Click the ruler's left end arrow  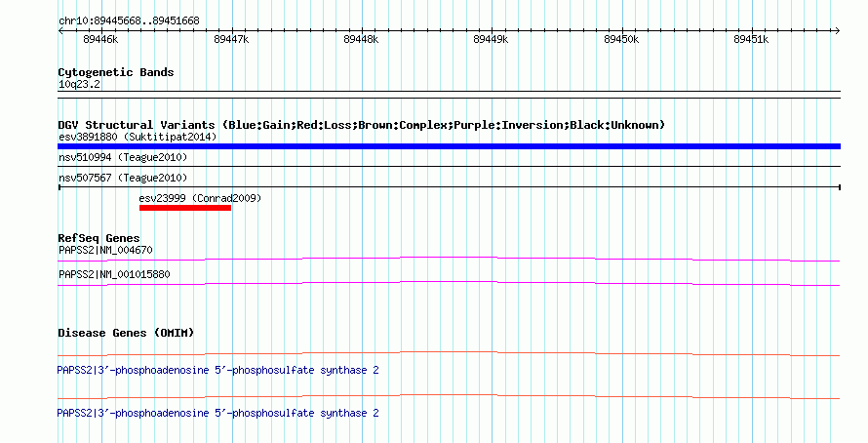(x=60, y=31)
